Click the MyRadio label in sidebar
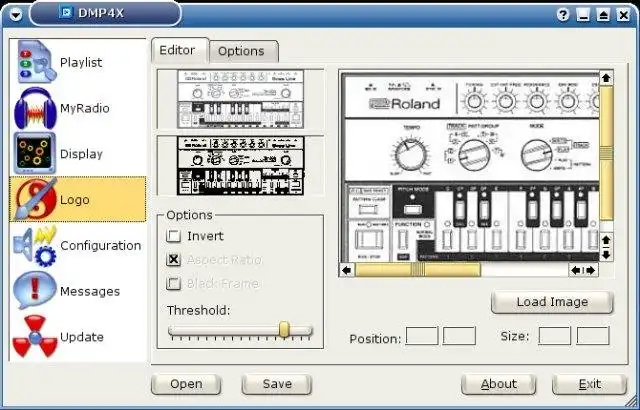The image size is (640, 410). click(84, 108)
